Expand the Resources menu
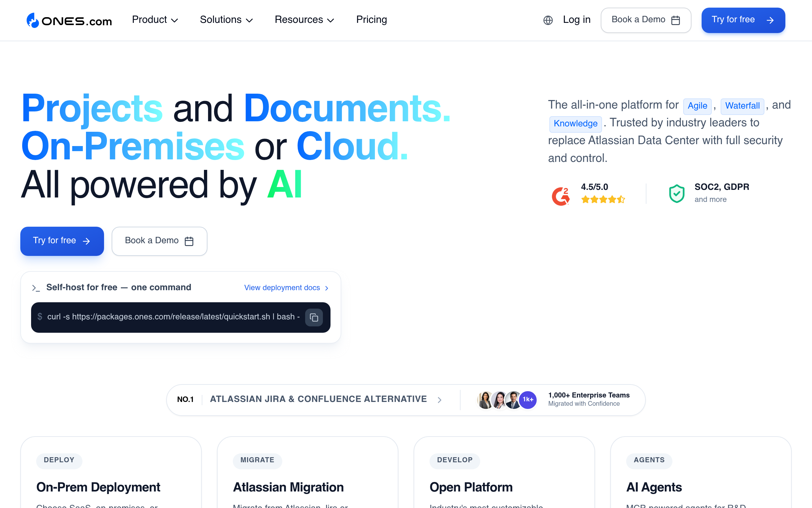Image resolution: width=812 pixels, height=508 pixels. coord(304,20)
